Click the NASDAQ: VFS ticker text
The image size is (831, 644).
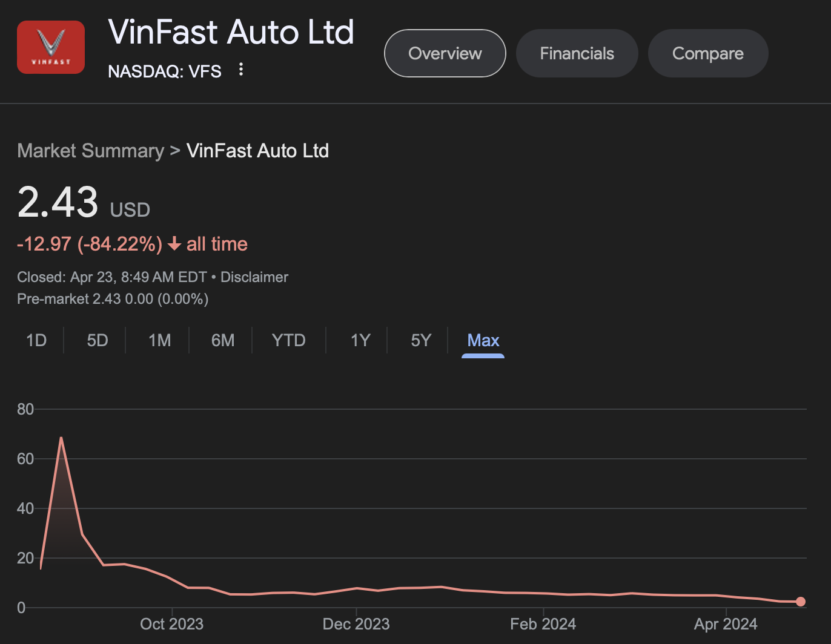(x=165, y=71)
